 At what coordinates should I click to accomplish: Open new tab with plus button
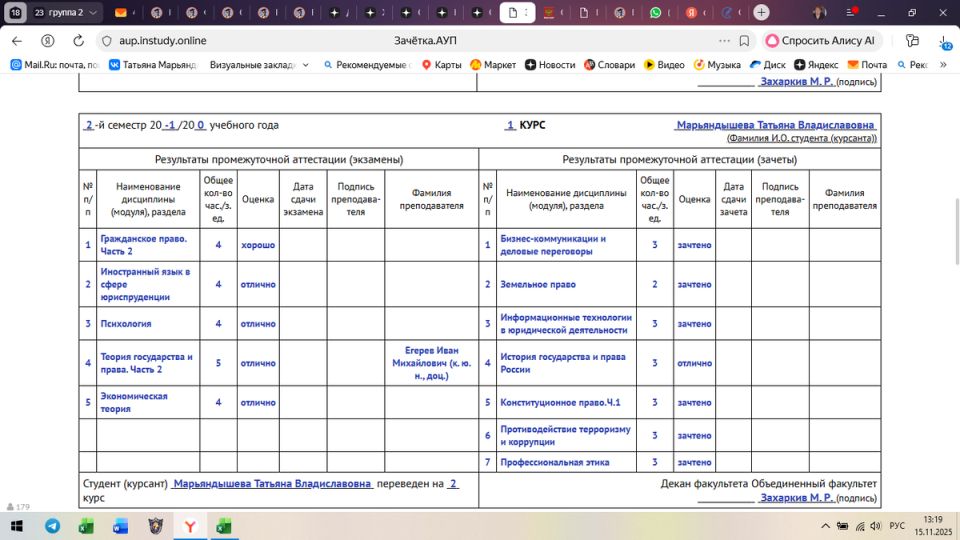762,13
